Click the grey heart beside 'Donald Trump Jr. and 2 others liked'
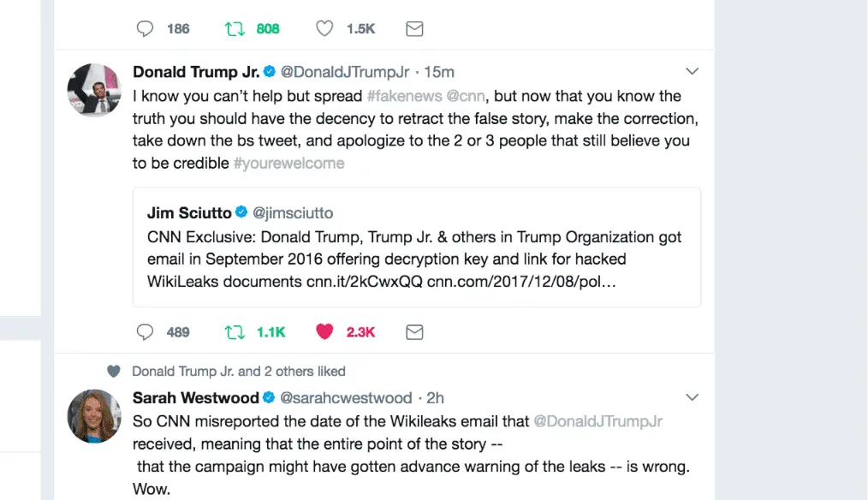The image size is (868, 500). pos(114,372)
